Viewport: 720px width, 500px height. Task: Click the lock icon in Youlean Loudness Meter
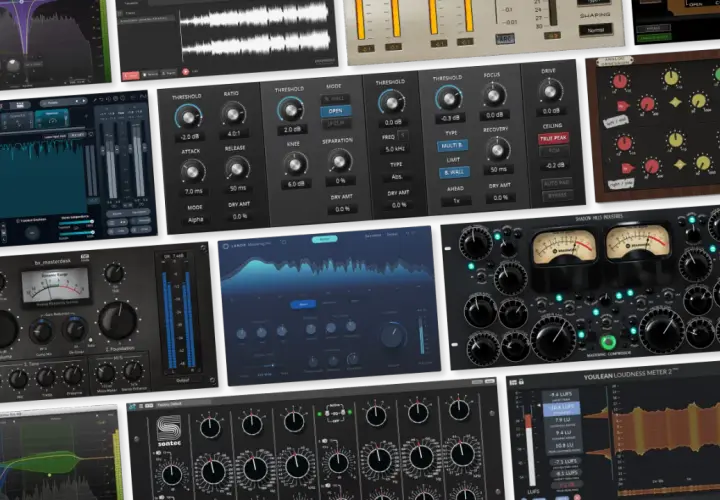coord(522,382)
